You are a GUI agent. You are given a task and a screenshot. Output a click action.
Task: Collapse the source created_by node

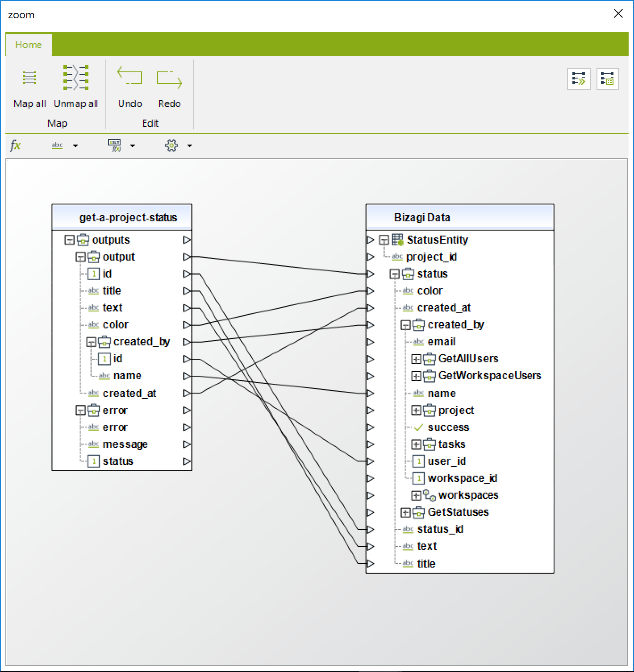pos(91,342)
